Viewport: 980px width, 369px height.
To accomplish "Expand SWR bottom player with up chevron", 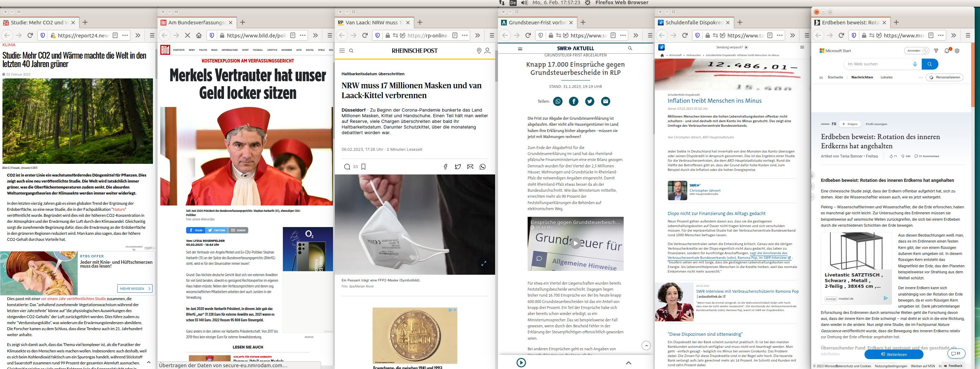I will (629, 363).
